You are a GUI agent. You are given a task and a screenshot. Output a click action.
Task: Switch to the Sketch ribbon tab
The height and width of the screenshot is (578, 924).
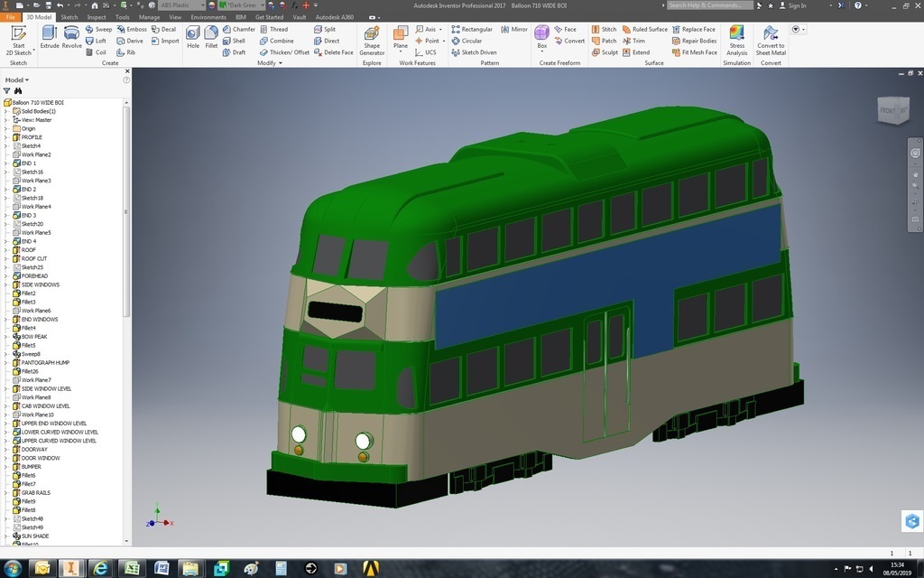pos(69,17)
